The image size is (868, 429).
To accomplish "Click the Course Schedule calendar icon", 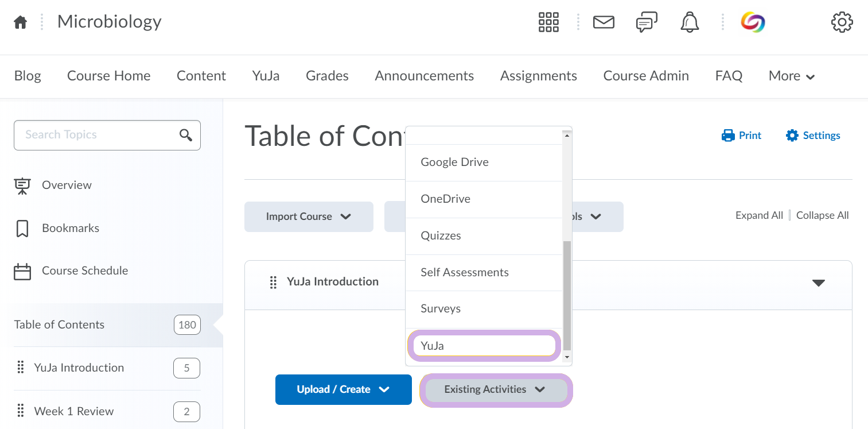I will point(22,271).
